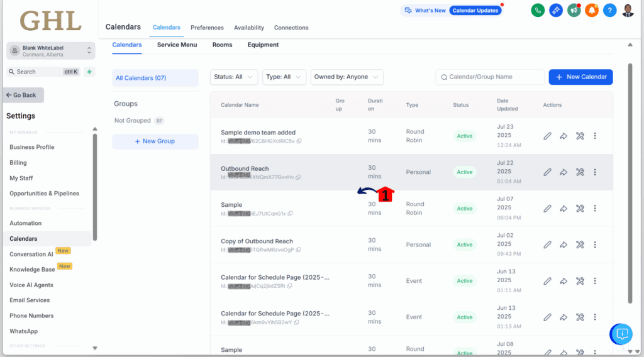This screenshot has width=644, height=357.
Task: Click the Calendar/Group Name search field
Action: click(x=490, y=77)
